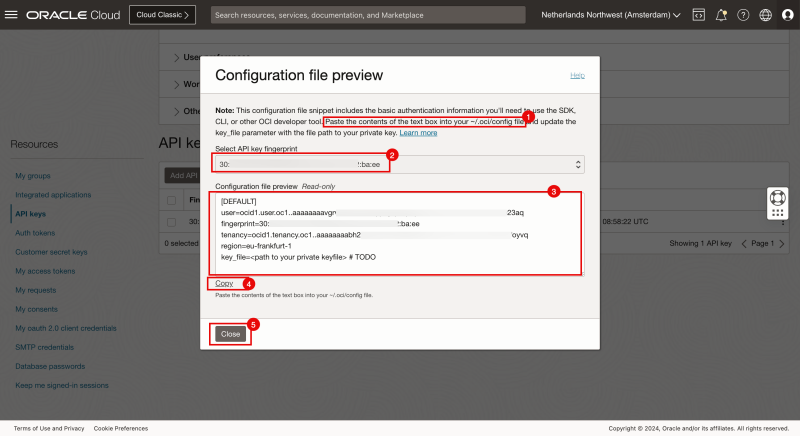Expand the API key fingerprint dropdown
The height and width of the screenshot is (436, 800).
pos(398,164)
